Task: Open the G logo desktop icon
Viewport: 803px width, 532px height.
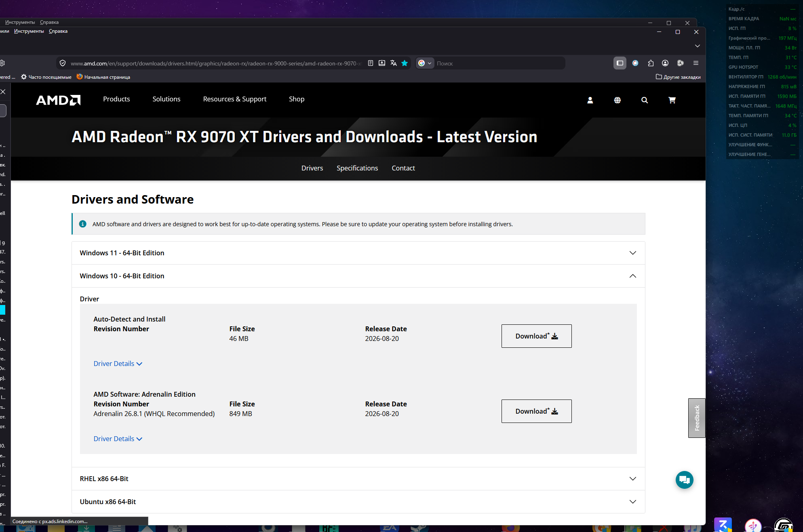Action: tap(784, 525)
